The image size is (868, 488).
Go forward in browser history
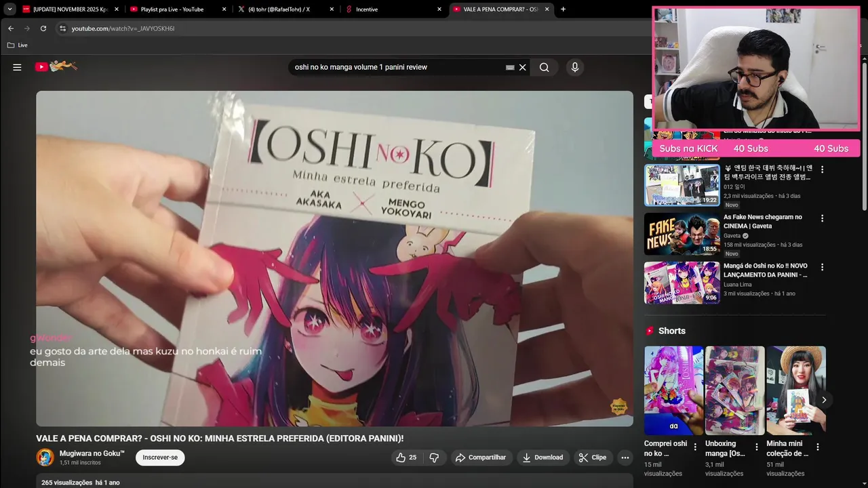tap(27, 28)
